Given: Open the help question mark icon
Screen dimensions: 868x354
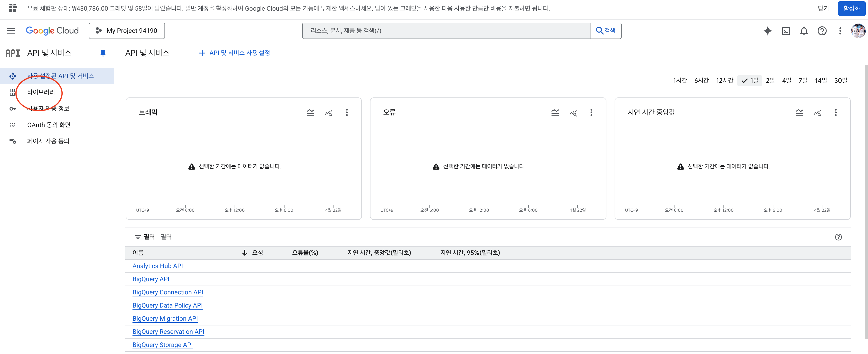Looking at the screenshot, I should (822, 31).
